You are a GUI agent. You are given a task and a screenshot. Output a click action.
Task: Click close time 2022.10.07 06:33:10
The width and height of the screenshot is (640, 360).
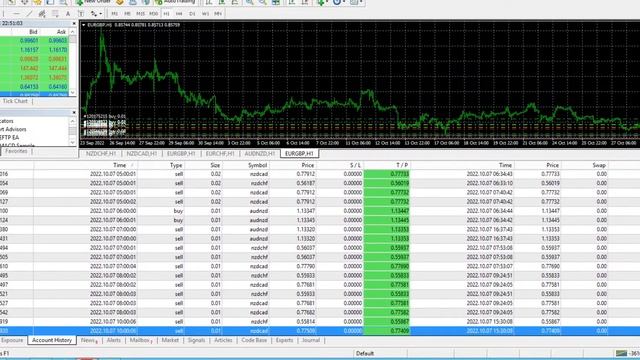pos(489,183)
